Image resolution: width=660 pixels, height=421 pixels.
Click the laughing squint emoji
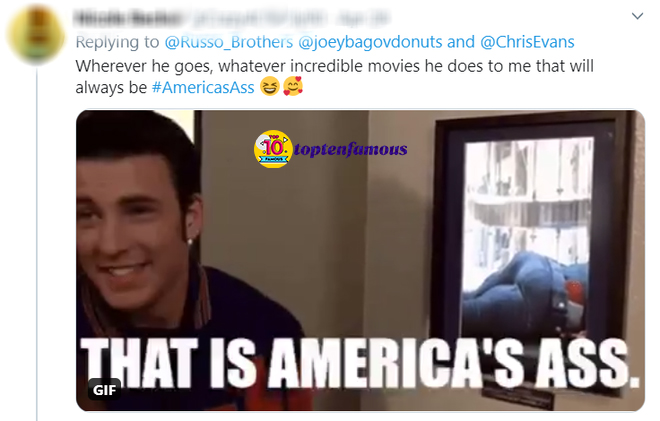pos(269,86)
